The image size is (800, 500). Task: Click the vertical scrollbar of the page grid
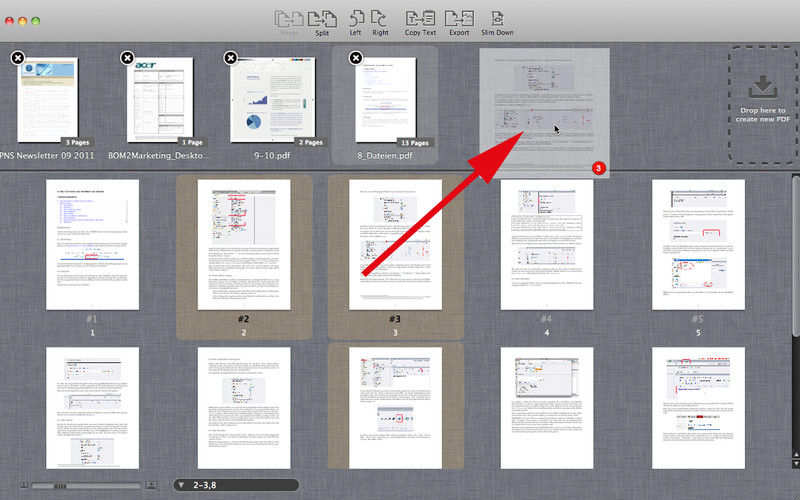pos(795,256)
